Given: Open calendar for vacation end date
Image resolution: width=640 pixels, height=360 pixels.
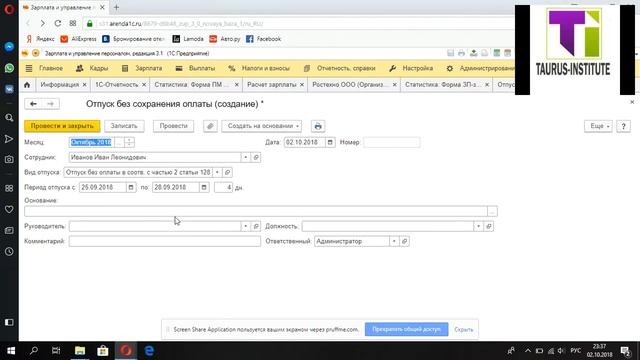Looking at the screenshot, I should point(204,187).
